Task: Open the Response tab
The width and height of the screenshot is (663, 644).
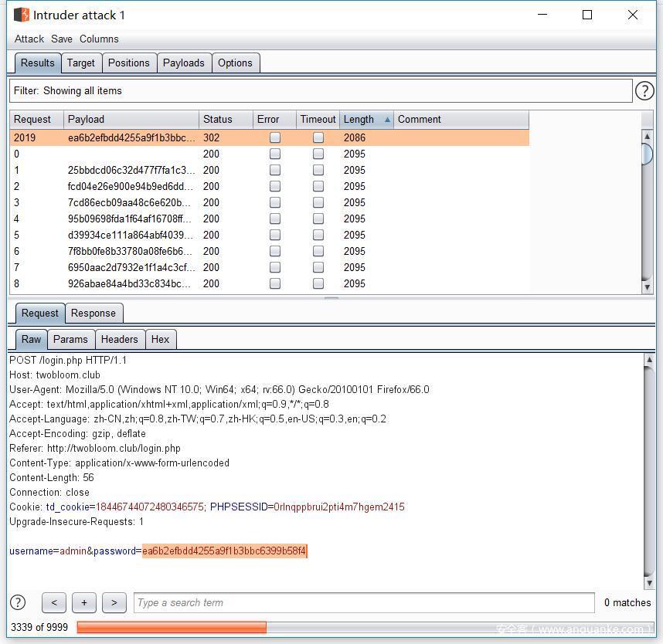Action: click(93, 314)
